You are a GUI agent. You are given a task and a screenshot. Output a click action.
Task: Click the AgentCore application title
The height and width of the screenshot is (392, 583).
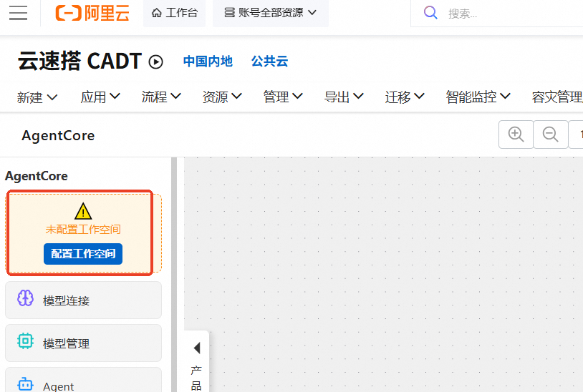click(58, 135)
